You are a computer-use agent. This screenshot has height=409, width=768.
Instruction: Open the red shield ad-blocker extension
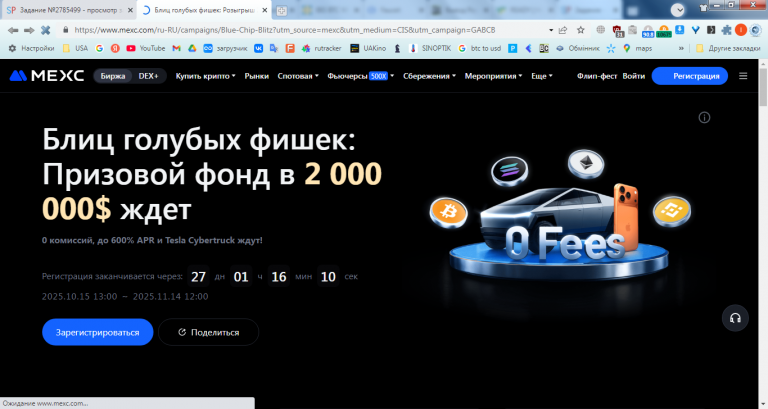click(x=618, y=31)
